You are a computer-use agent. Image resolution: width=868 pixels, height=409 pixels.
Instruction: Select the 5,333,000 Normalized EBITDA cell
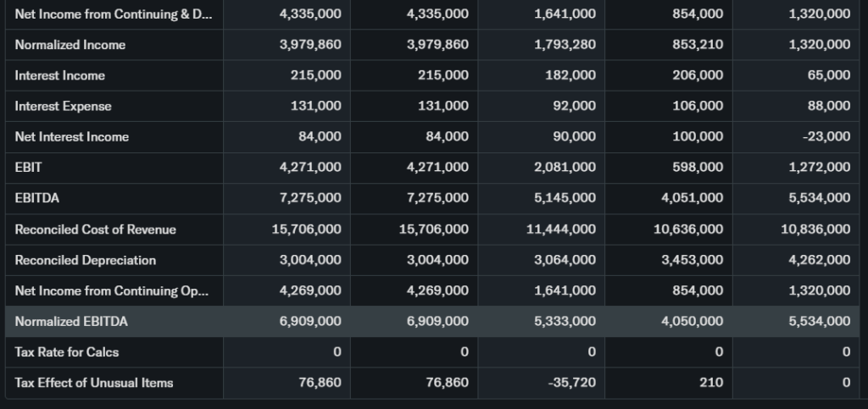pyautogui.click(x=565, y=321)
